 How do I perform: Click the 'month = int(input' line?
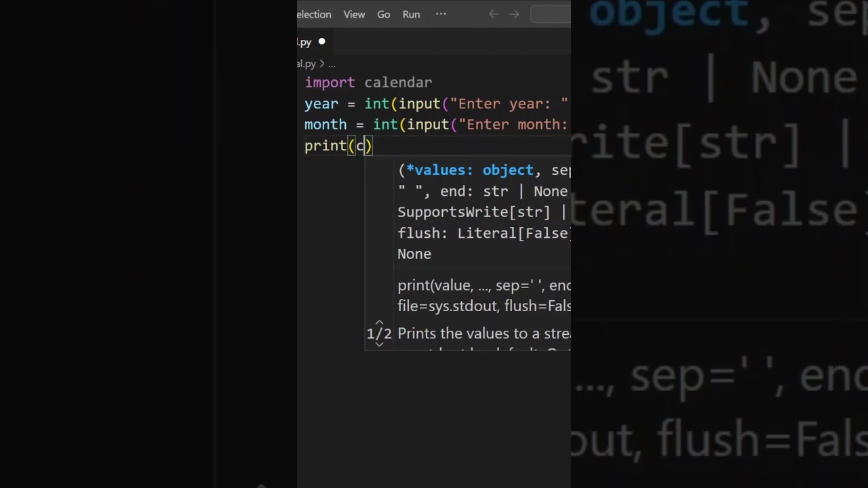click(x=436, y=125)
